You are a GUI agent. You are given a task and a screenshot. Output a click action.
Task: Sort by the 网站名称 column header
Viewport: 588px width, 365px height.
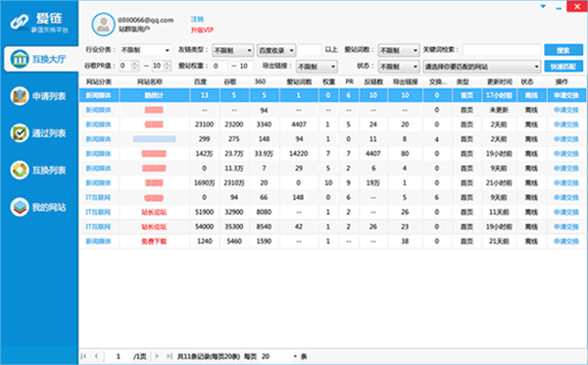point(150,81)
